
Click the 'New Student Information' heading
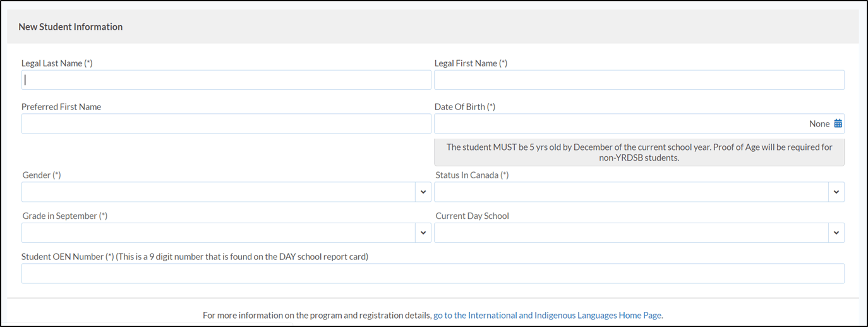coord(71,27)
